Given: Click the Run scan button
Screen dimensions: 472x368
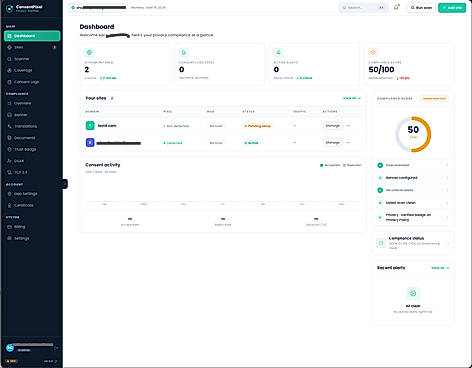Looking at the screenshot, I should point(421,8).
